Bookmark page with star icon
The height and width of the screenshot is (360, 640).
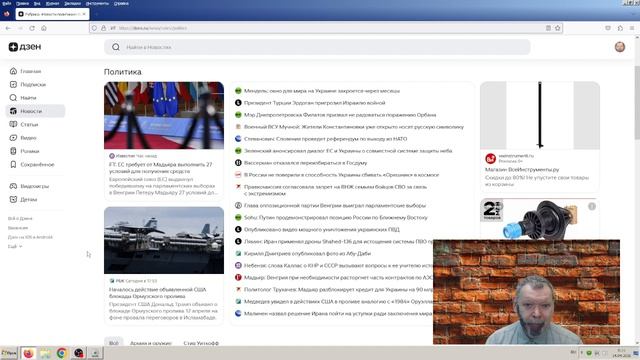point(558,28)
